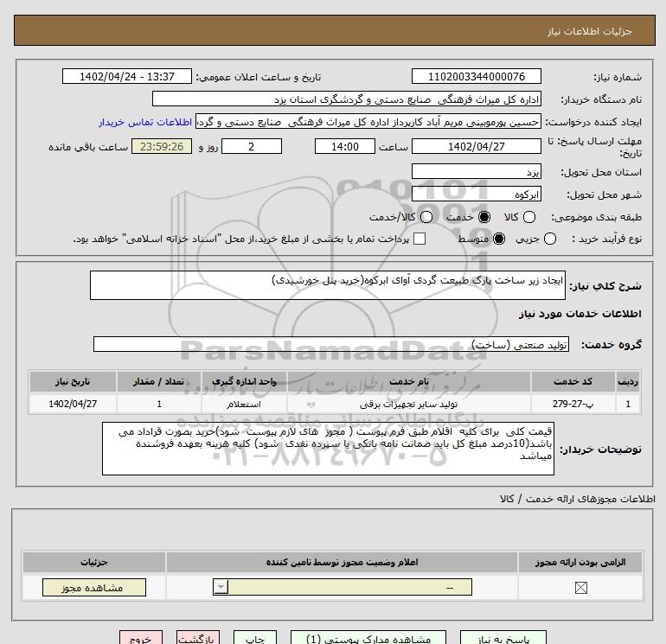Click the واحد اندازه گیری column header
The height and width of the screenshot is (644, 666).
pyautogui.click(x=244, y=381)
